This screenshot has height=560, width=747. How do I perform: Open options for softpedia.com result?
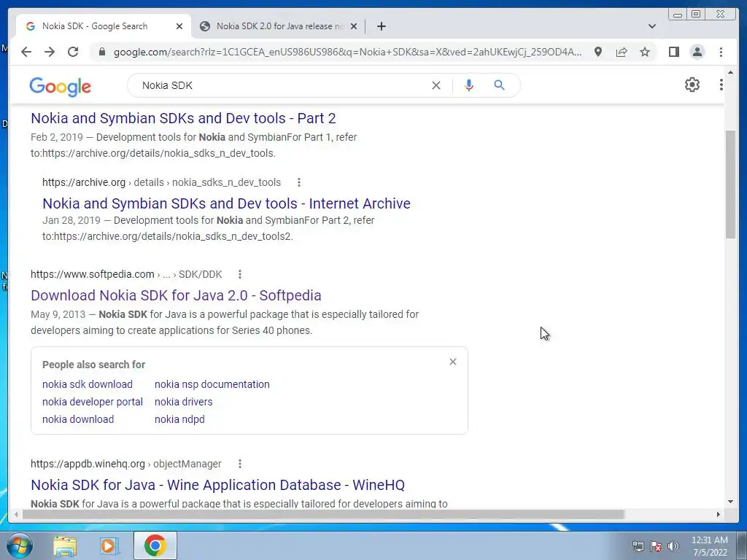239,274
